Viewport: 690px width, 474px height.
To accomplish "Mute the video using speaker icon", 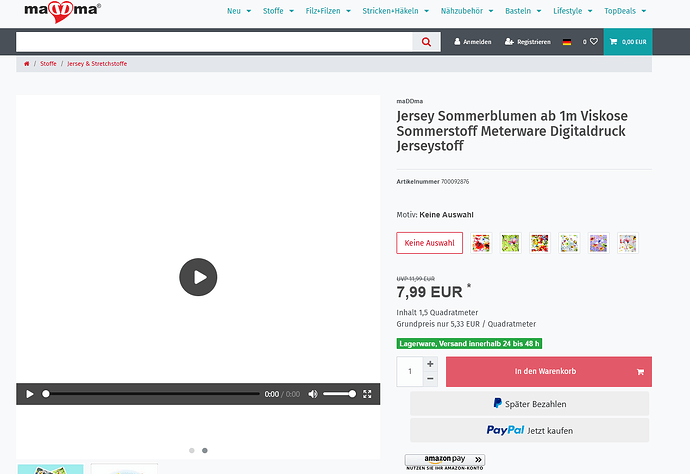I will coord(312,394).
